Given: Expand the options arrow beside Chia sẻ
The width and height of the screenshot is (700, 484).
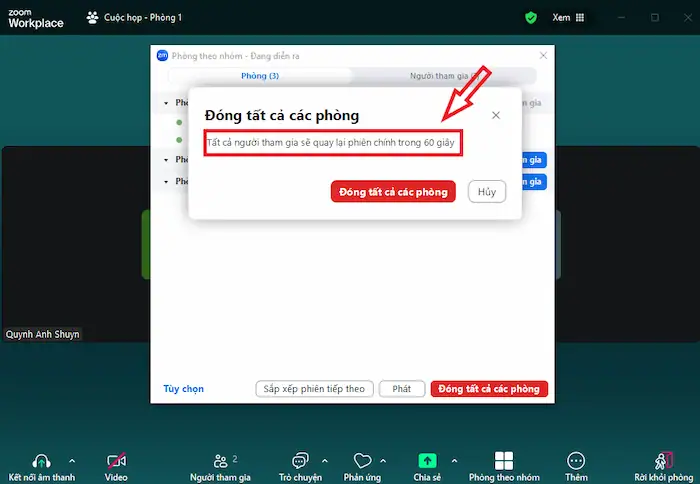Looking at the screenshot, I should coord(455,461).
